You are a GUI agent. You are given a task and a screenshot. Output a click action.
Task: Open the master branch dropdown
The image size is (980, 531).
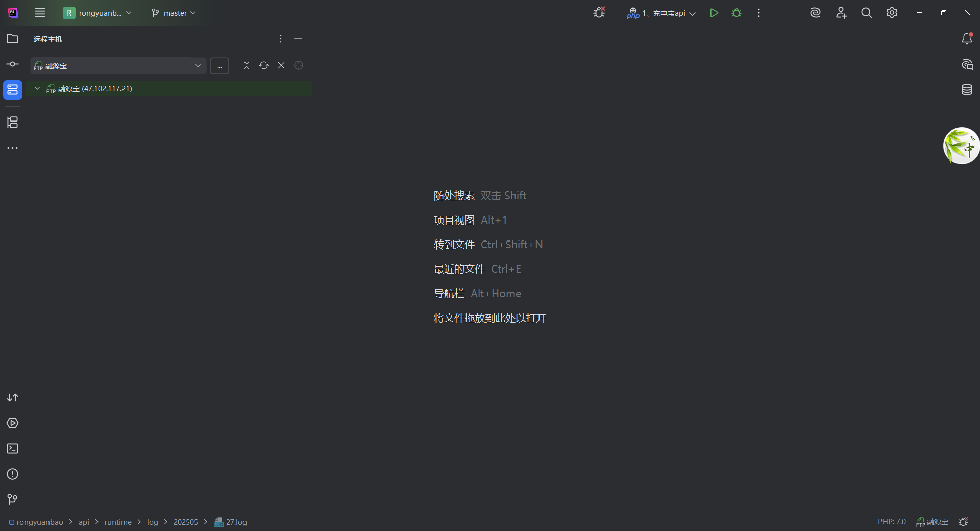point(174,13)
